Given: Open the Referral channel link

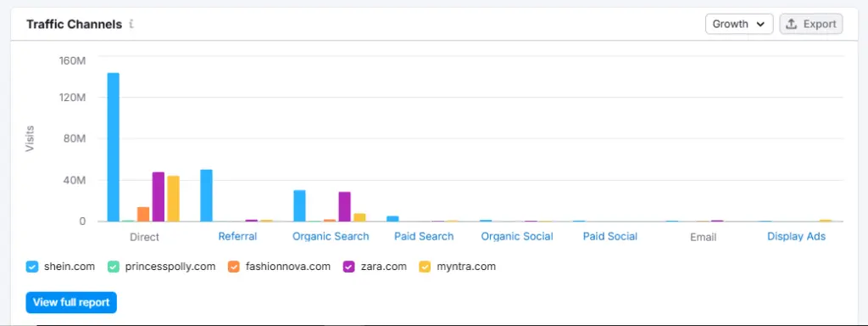Looking at the screenshot, I should click(x=237, y=236).
